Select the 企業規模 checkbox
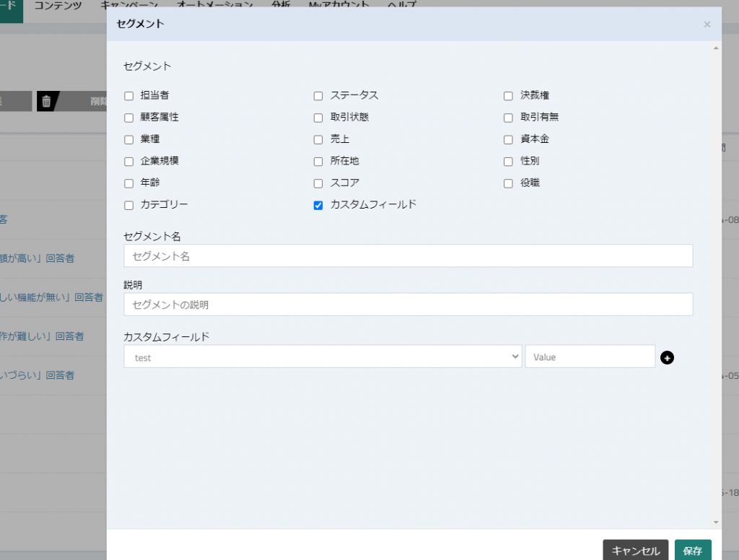This screenshot has height=560, width=739. coord(128,162)
